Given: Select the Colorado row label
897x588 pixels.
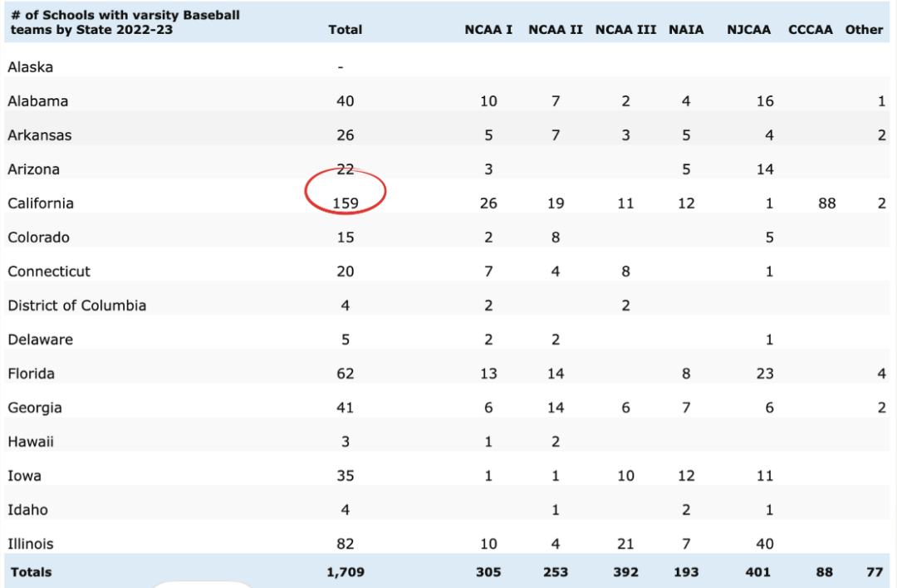Looking at the screenshot, I should (x=38, y=238).
